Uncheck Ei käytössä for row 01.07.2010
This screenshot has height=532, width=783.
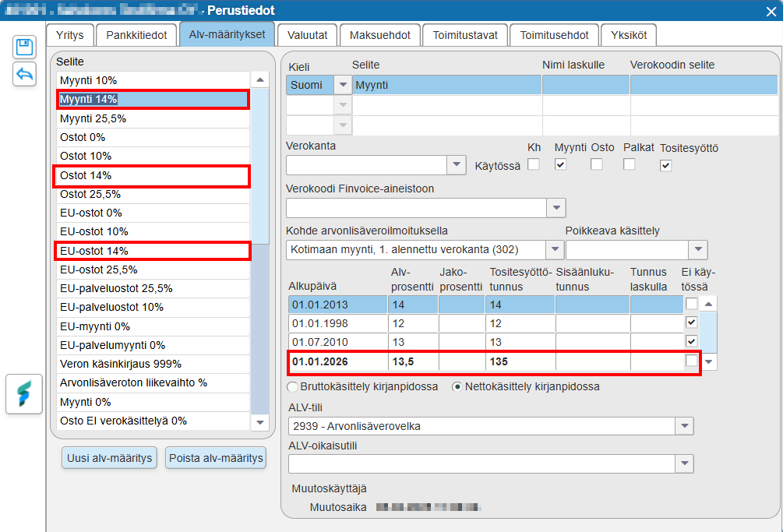691,341
